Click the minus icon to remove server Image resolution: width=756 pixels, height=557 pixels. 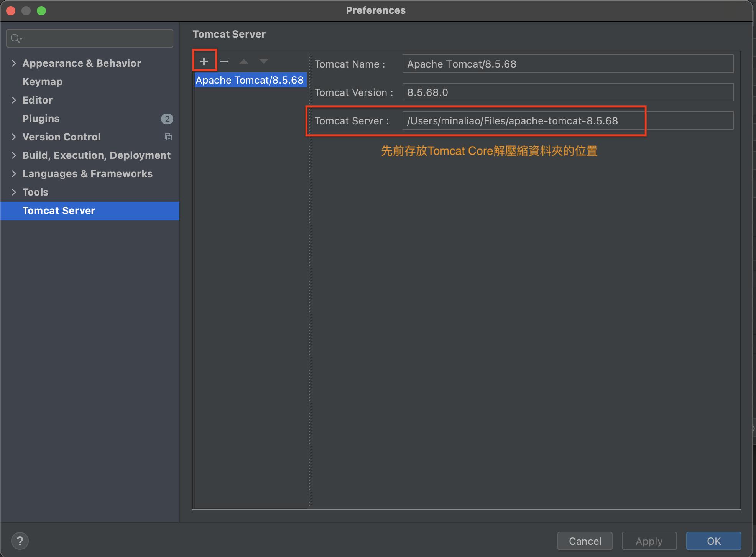(224, 61)
